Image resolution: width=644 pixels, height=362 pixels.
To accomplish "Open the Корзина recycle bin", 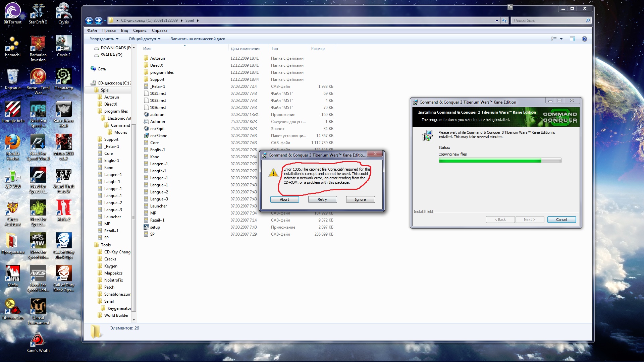I will (x=12, y=79).
